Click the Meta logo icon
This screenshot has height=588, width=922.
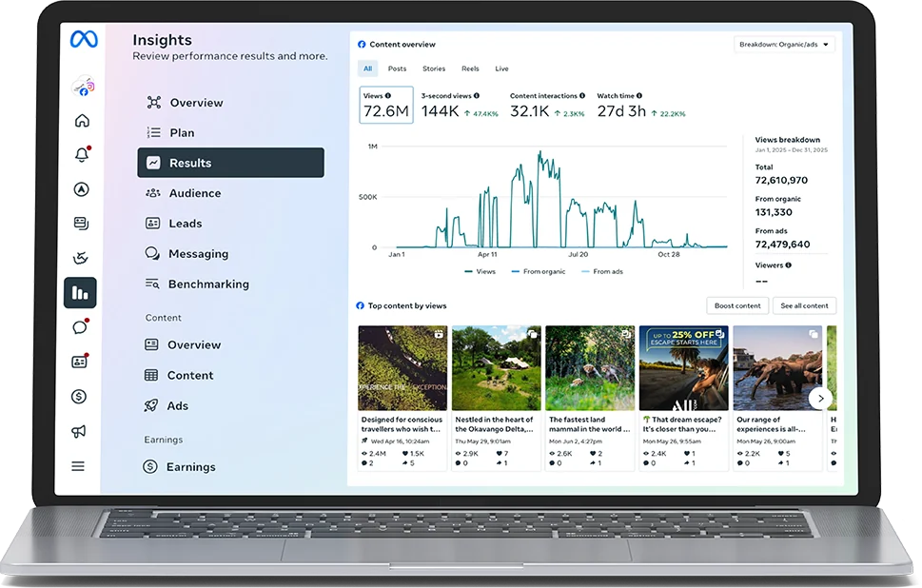84,39
